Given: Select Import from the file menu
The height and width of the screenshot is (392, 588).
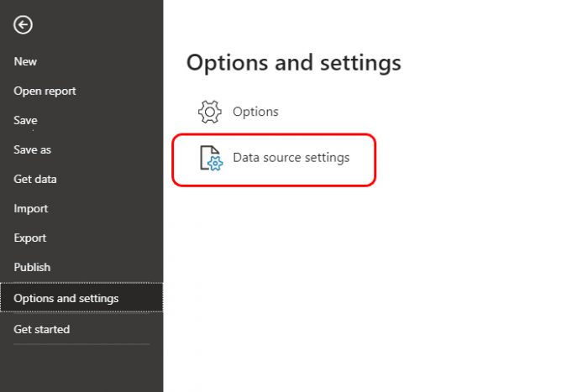Looking at the screenshot, I should pyautogui.click(x=31, y=208).
